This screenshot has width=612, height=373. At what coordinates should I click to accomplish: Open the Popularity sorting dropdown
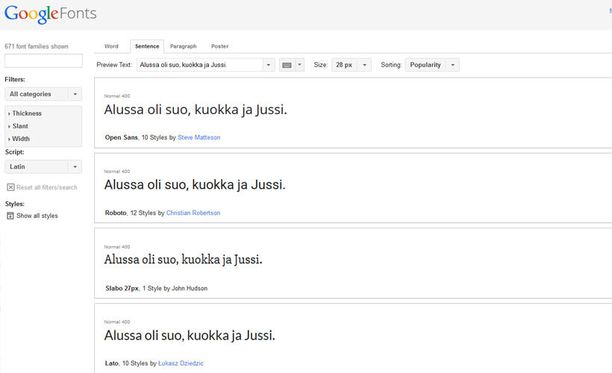coord(432,65)
